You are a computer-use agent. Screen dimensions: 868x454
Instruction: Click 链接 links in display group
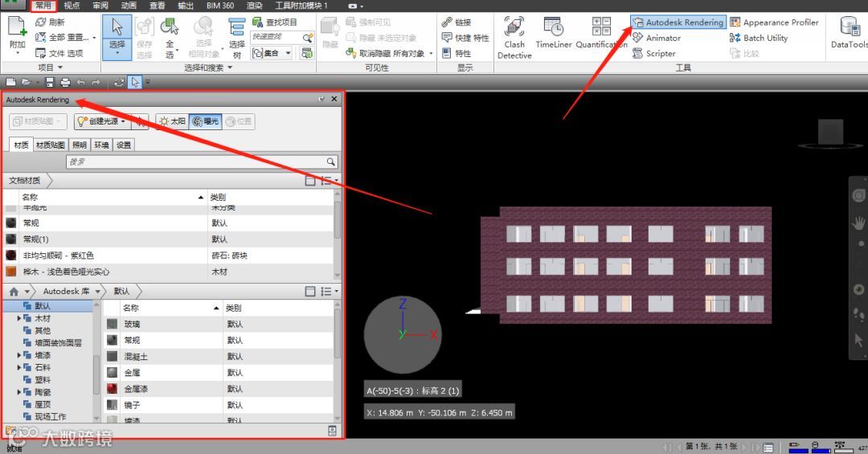pyautogui.click(x=457, y=22)
